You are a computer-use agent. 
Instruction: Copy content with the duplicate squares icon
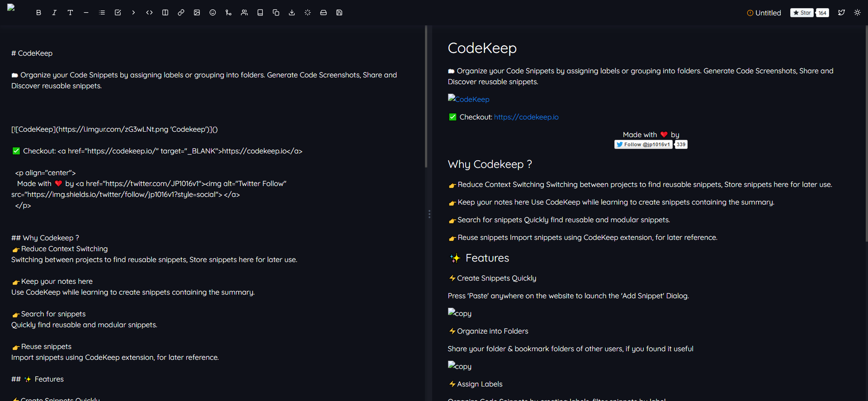(x=276, y=13)
